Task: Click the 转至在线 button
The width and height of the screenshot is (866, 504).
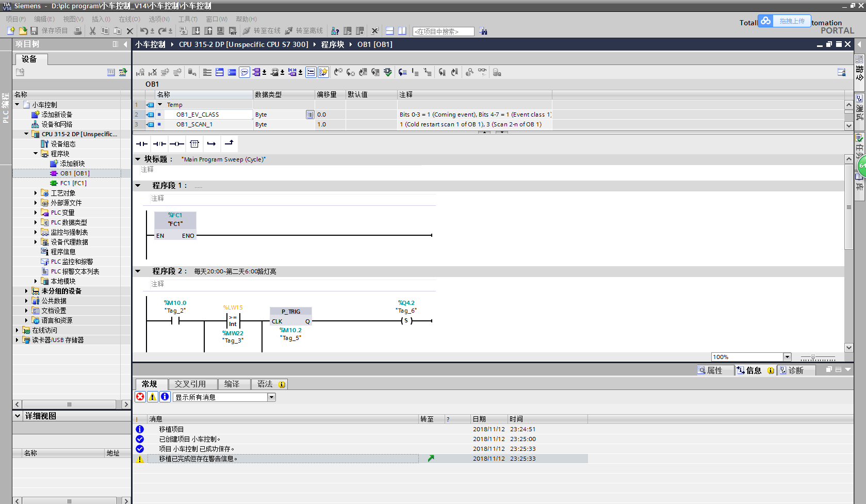Action: coord(262,31)
